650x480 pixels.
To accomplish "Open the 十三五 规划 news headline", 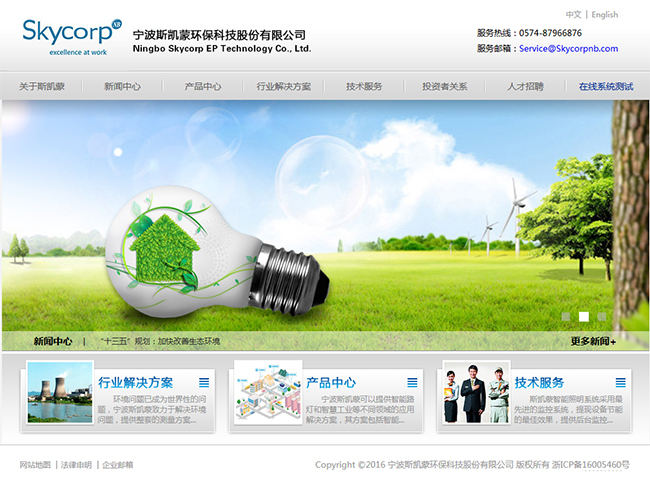I will click(160, 341).
